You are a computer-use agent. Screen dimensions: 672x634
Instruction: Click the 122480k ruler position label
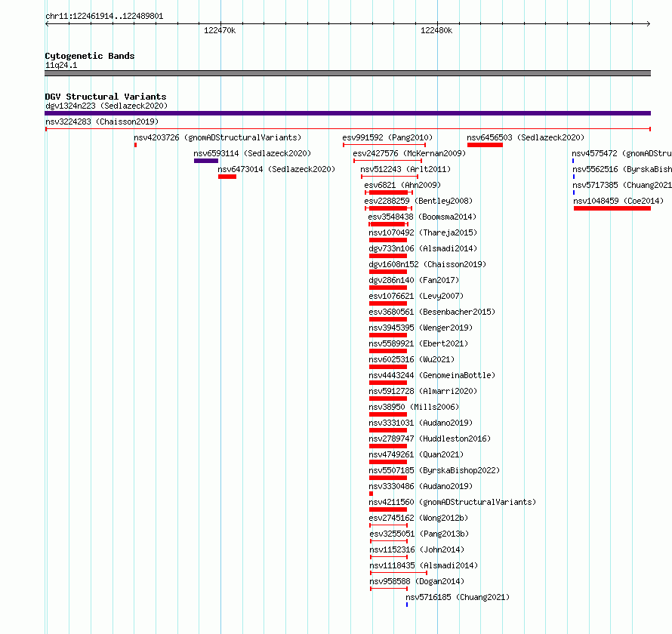tap(436, 30)
